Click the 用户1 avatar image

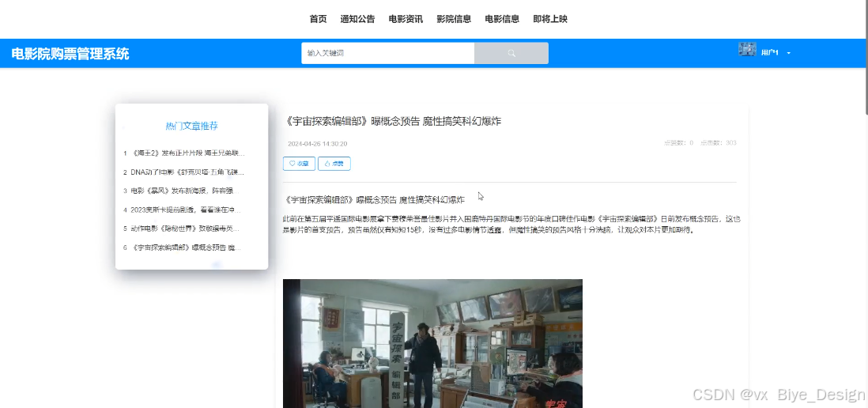[x=747, y=49]
